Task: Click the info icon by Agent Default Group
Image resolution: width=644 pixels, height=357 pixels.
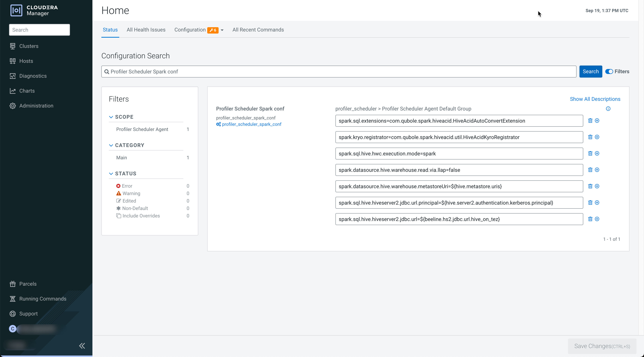Action: point(608,109)
